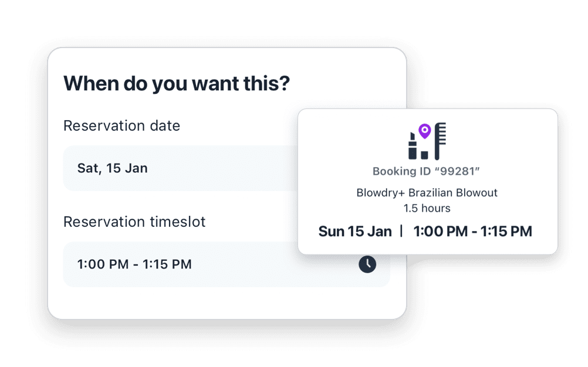Click Sun 15 Jan on booking card

(355, 232)
